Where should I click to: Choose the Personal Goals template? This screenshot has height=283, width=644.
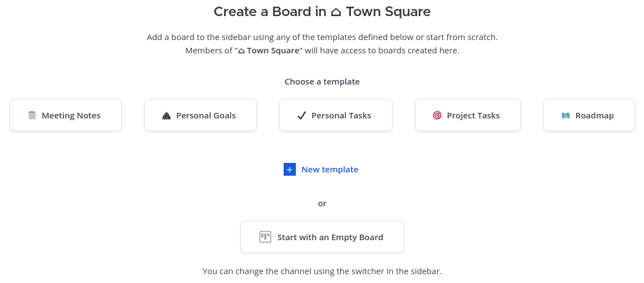[200, 115]
